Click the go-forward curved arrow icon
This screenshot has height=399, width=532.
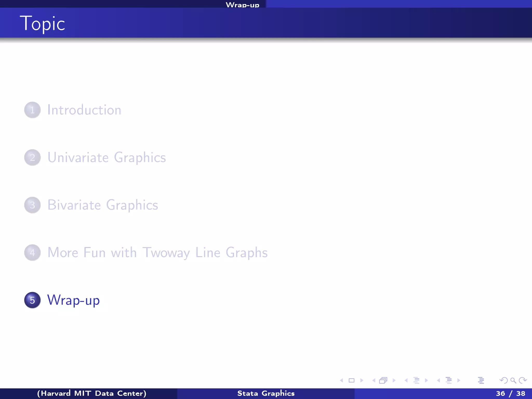pos(523,381)
